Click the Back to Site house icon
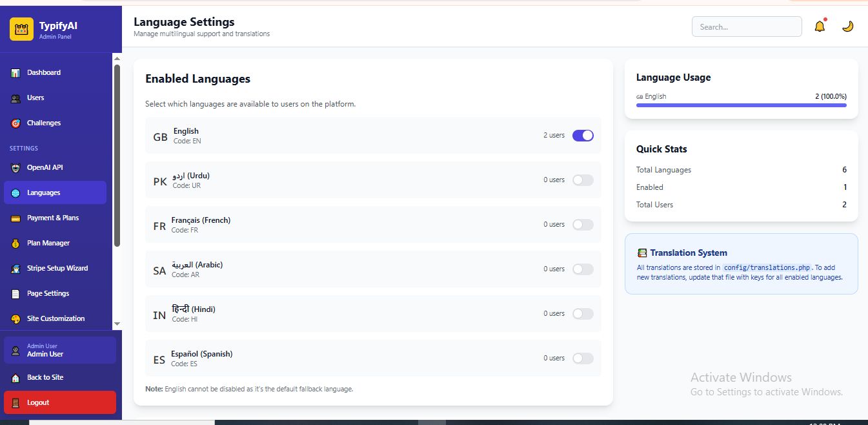868x425 pixels. 15,378
